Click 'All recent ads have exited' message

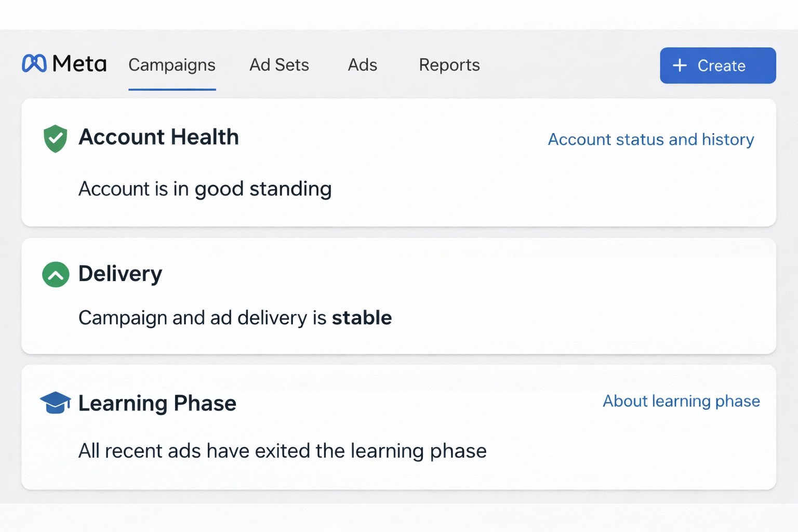282,450
